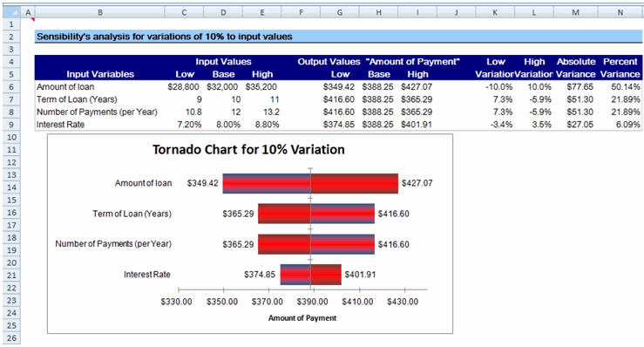
Task: Click the Input Variables header cell
Action: coord(100,74)
